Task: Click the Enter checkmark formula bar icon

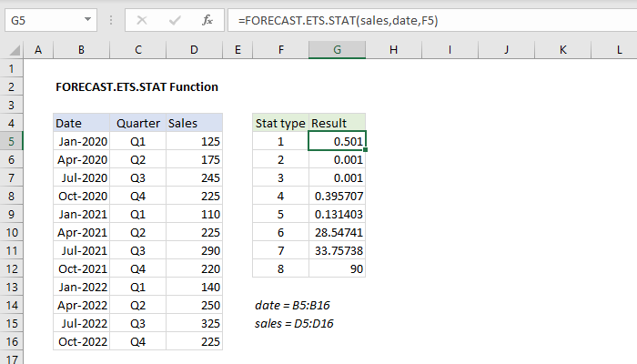Action: (x=175, y=20)
